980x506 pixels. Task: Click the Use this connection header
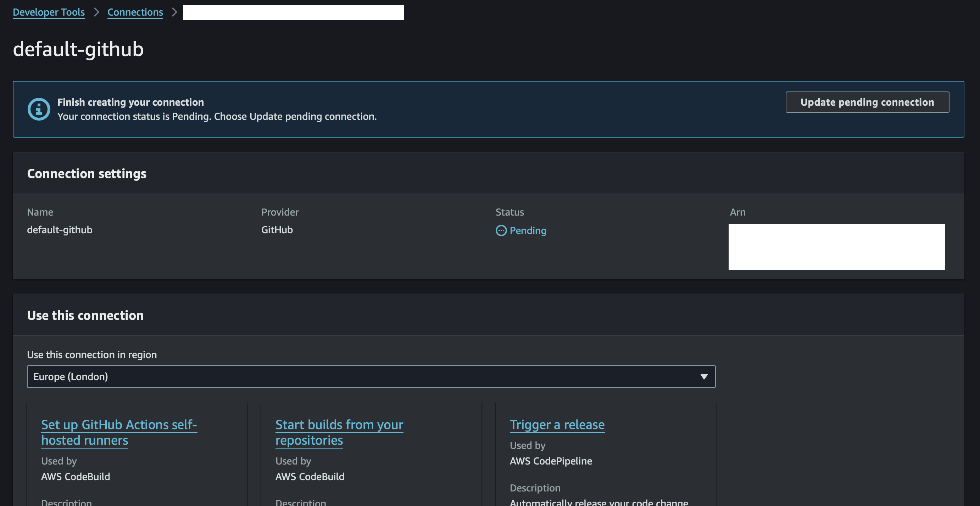point(85,315)
